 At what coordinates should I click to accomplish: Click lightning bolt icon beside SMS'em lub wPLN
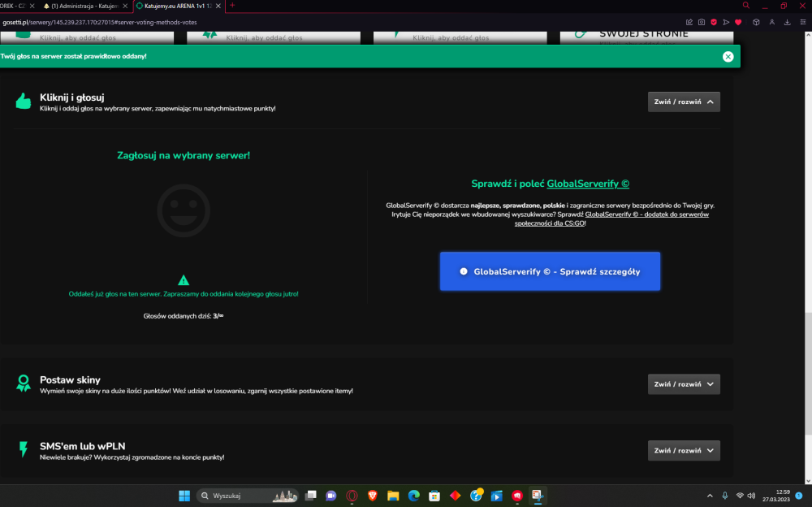[x=24, y=449]
